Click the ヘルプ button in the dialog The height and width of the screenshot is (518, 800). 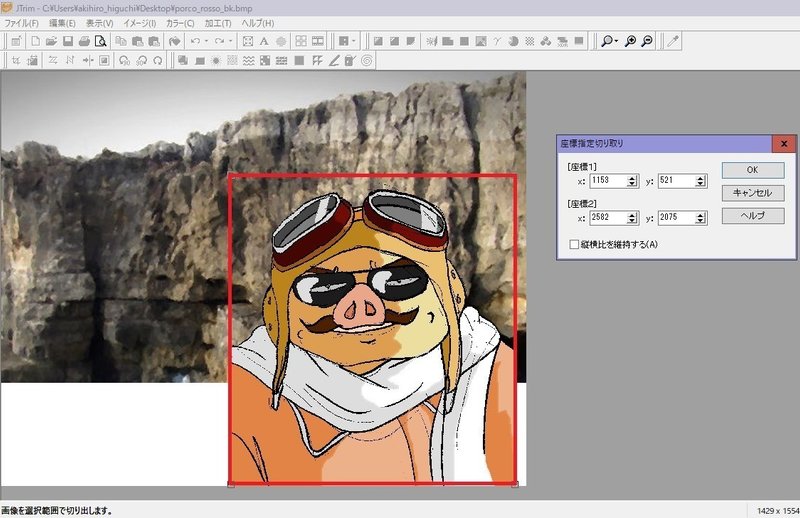click(x=753, y=216)
